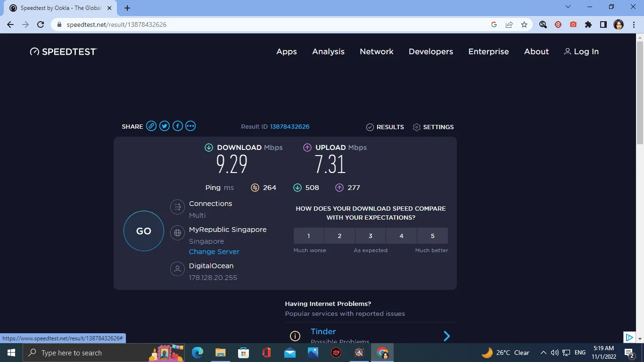
Task: Expand Tinder row arrow chevron
Action: pyautogui.click(x=446, y=336)
